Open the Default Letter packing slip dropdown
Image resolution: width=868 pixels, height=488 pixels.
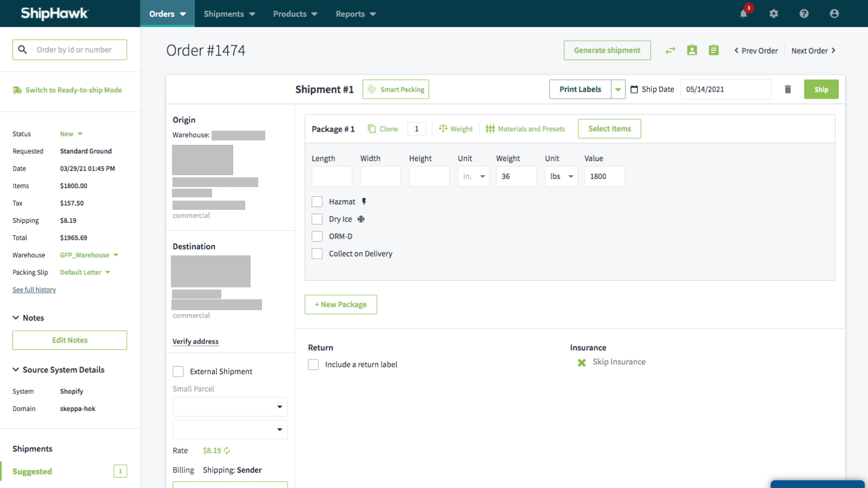pos(85,273)
